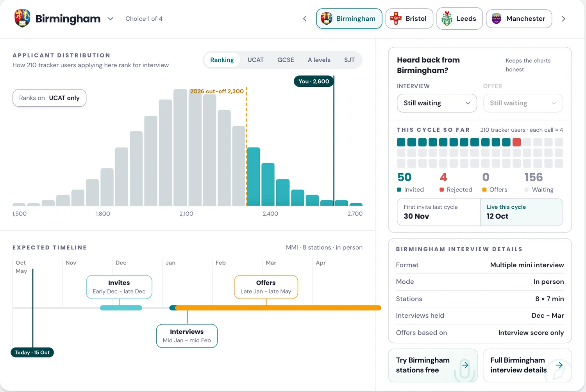The image size is (586, 392).
Task: Switch to the Leeds university chip
Action: click(459, 18)
